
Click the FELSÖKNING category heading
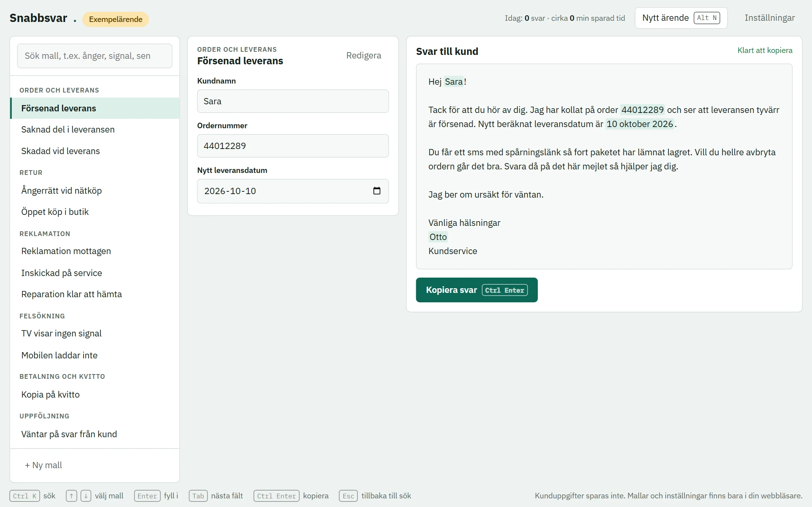coord(42,316)
